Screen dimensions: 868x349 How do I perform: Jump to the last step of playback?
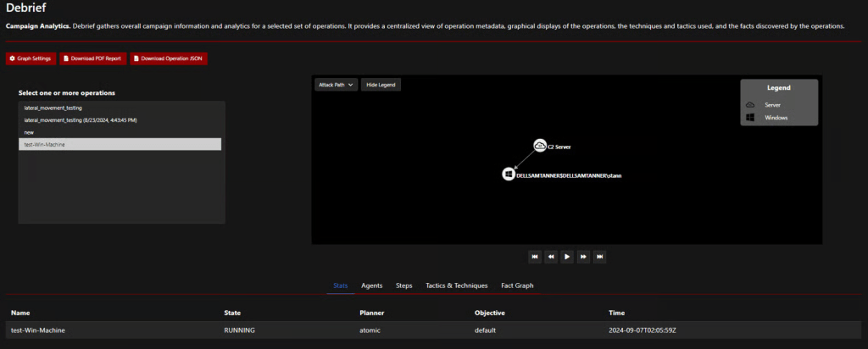coord(599,256)
